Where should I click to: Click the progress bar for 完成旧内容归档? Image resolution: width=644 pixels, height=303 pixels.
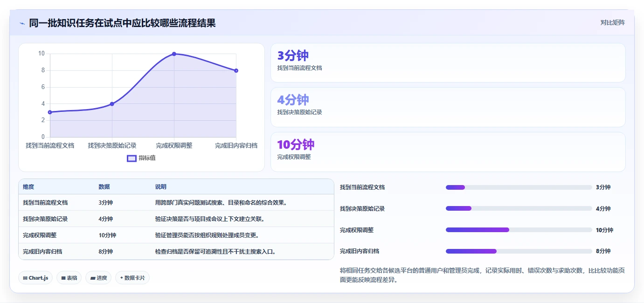(519, 251)
